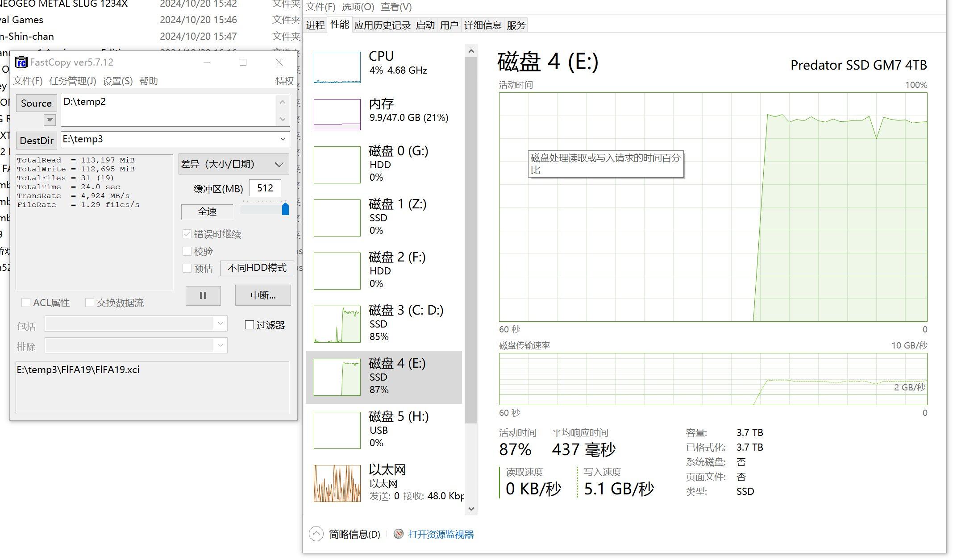Switch to the Processes (进程) tab
Image resolution: width=953 pixels, height=560 pixels.
point(315,25)
